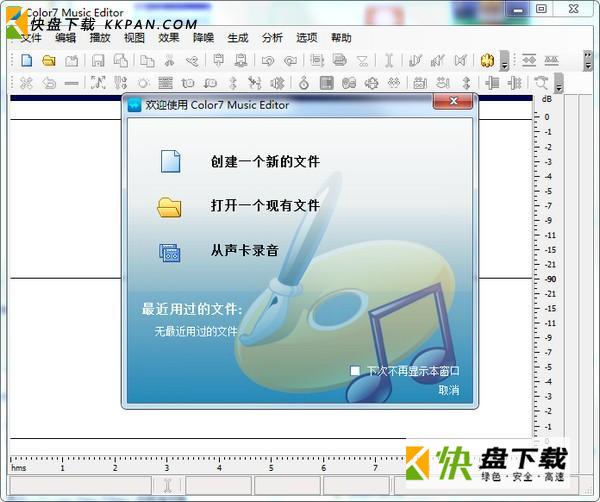Click the 4 mark on timeline ruler
Viewport: 600px width, 502px height.
pyautogui.click(x=219, y=468)
